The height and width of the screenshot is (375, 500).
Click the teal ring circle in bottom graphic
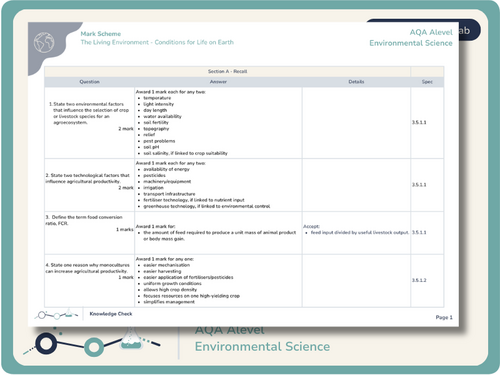click(x=94, y=347)
